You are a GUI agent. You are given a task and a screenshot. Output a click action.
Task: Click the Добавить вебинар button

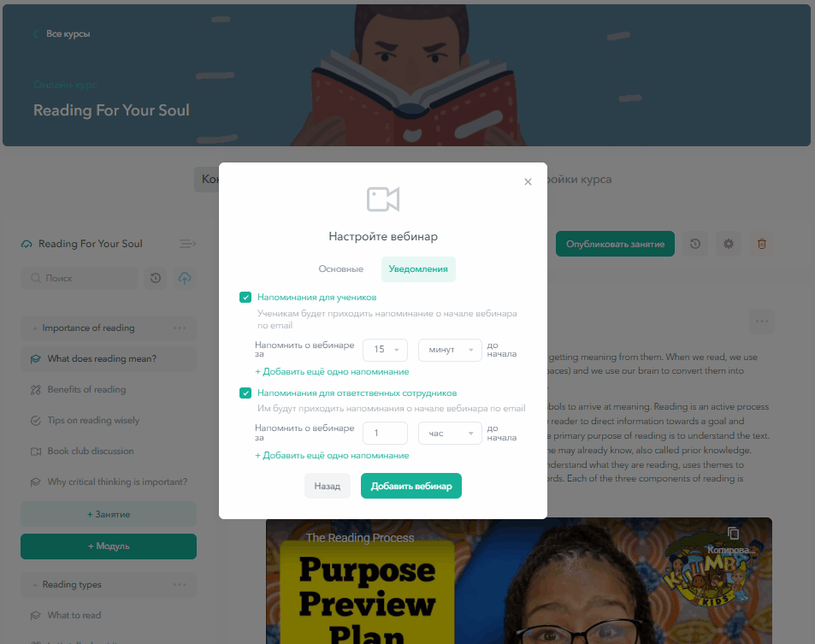coord(411,486)
